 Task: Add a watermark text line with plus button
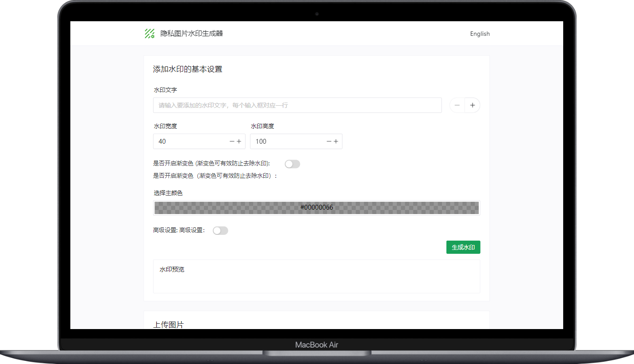[x=473, y=105]
